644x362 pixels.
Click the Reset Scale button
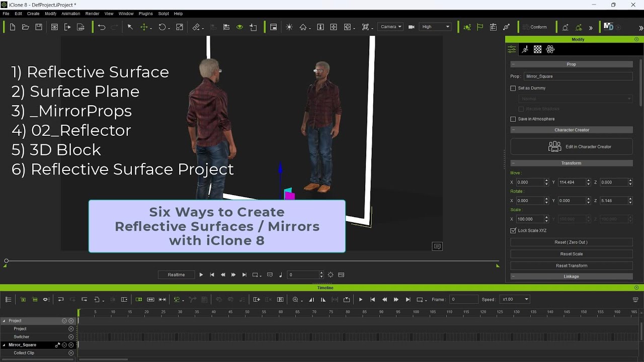(572, 254)
